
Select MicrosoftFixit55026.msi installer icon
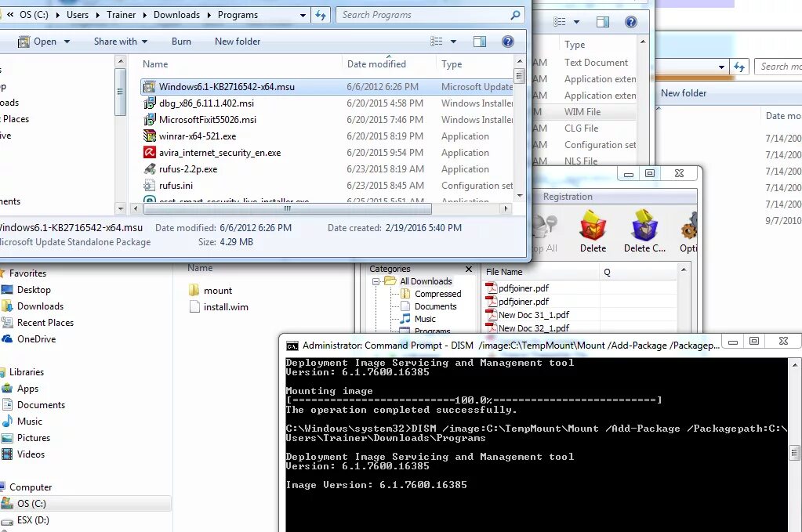[x=150, y=120]
